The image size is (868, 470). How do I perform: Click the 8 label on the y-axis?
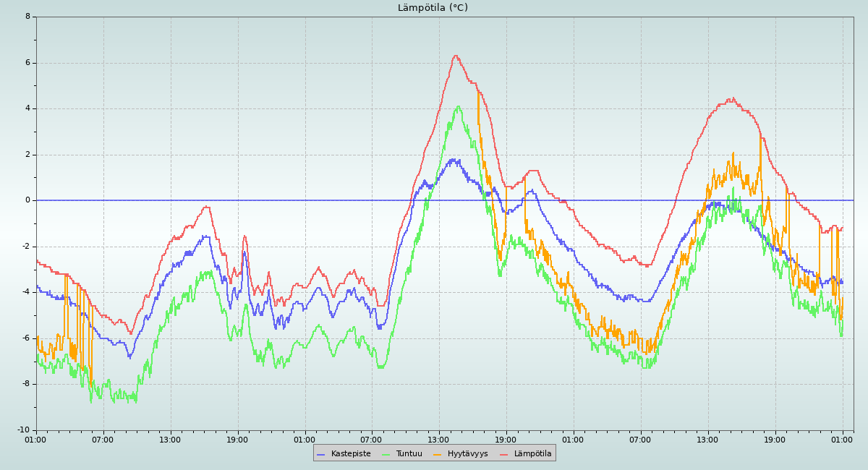point(27,16)
